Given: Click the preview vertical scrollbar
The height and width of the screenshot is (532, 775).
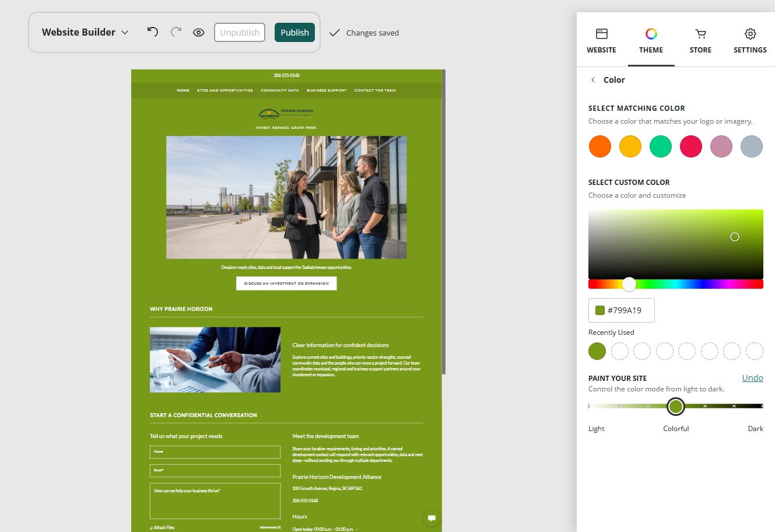Looking at the screenshot, I should pyautogui.click(x=444, y=222).
